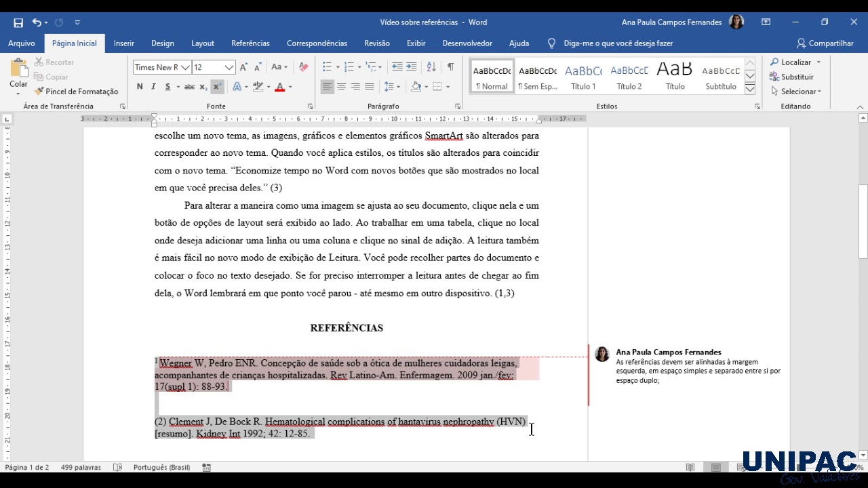Screen dimensions: 868x488
Task: Click the Pincel de Formatação format painter
Action: coord(76,91)
